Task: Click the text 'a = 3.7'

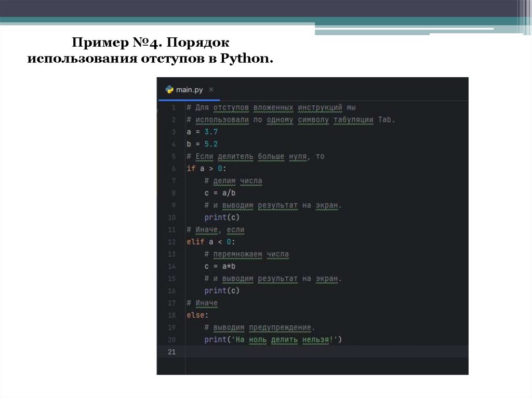Action: (202, 132)
